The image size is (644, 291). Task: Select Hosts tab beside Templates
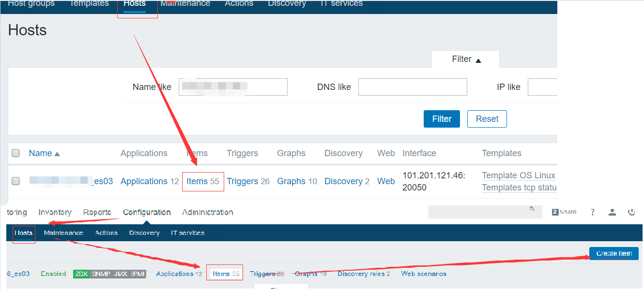tap(135, 3)
